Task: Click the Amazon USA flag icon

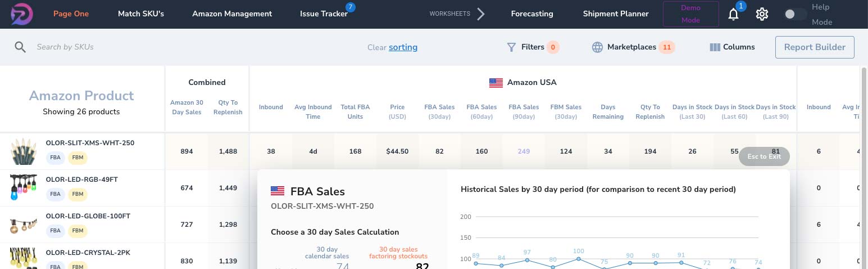Action: (x=496, y=83)
